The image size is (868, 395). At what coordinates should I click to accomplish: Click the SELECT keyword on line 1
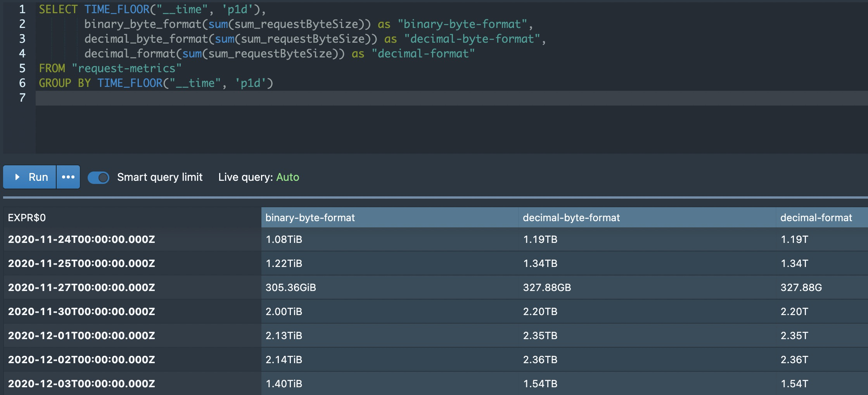click(x=58, y=9)
